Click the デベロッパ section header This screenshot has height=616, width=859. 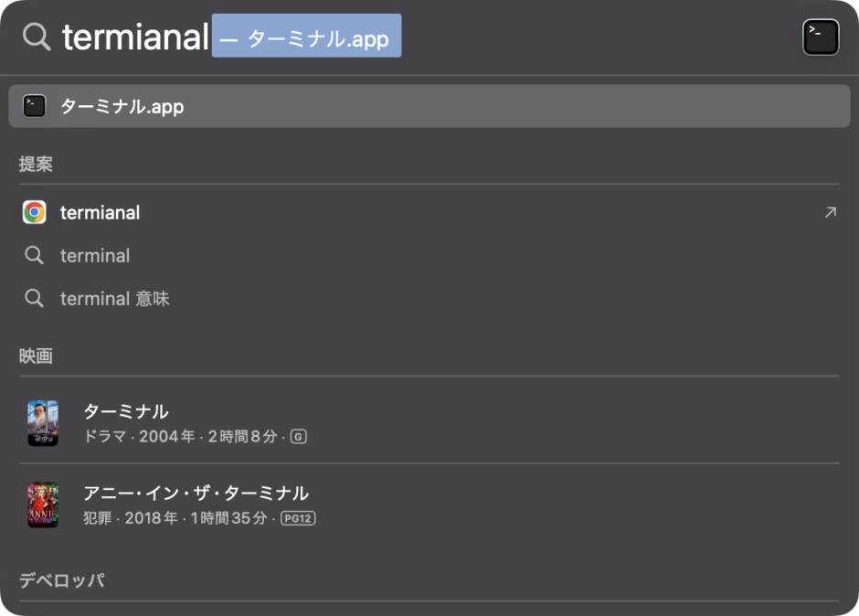pyautogui.click(x=60, y=580)
